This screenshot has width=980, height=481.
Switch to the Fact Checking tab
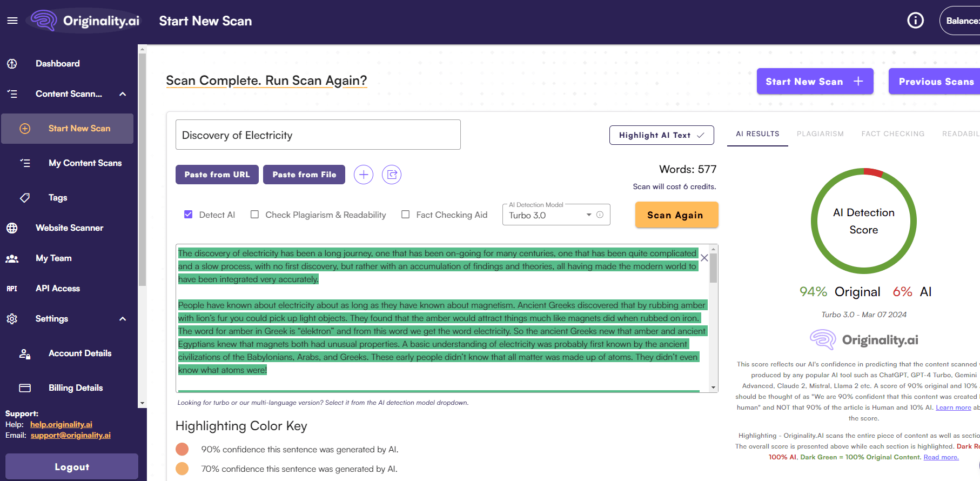tap(892, 134)
